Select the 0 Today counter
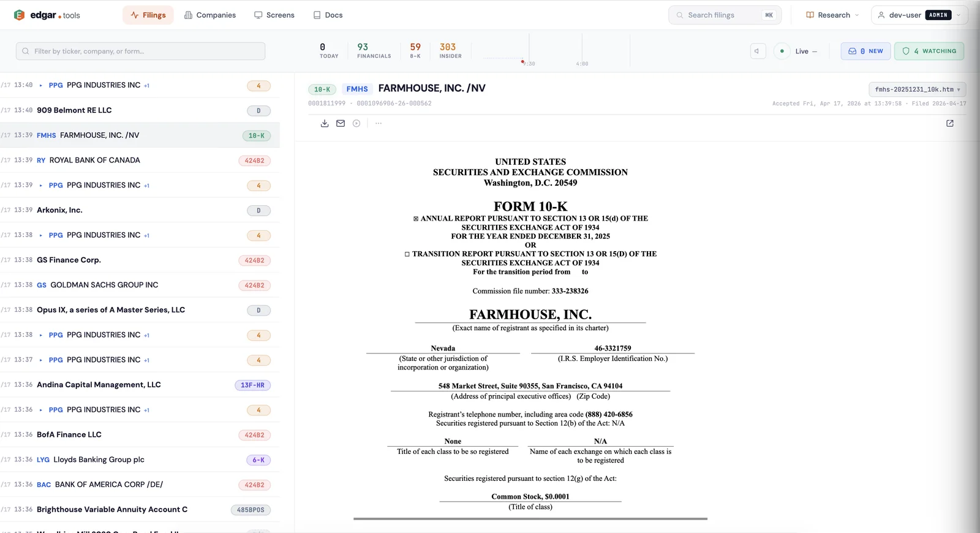This screenshot has width=980, height=533. [329, 51]
